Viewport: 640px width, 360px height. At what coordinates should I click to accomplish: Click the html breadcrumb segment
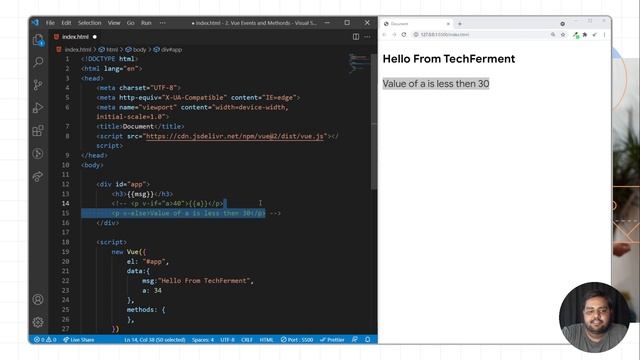pos(108,49)
